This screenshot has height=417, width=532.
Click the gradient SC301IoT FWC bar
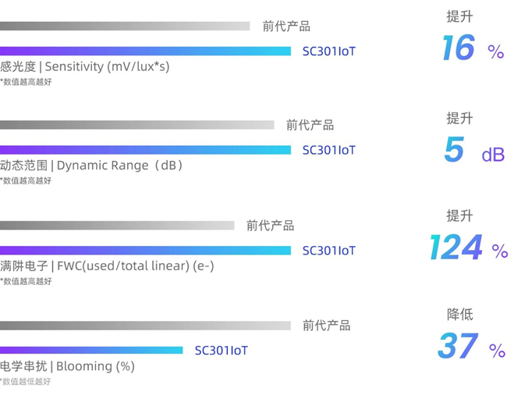coord(145,251)
